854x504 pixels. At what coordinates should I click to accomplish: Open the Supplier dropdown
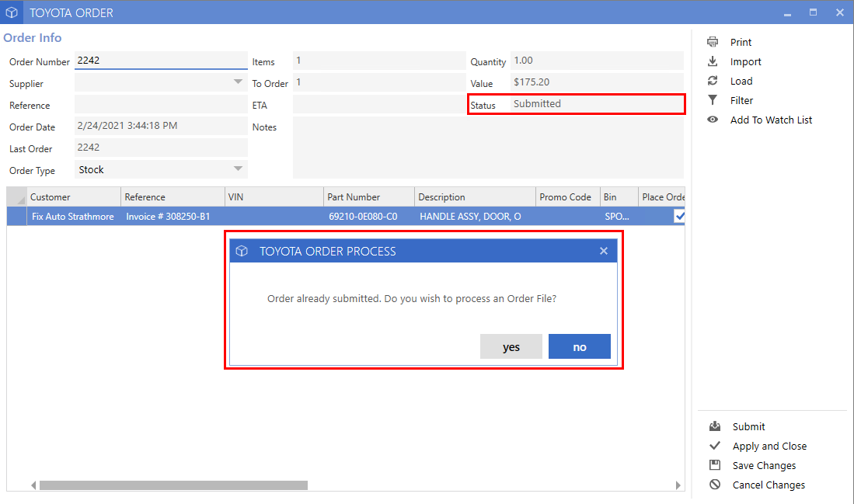click(x=238, y=82)
